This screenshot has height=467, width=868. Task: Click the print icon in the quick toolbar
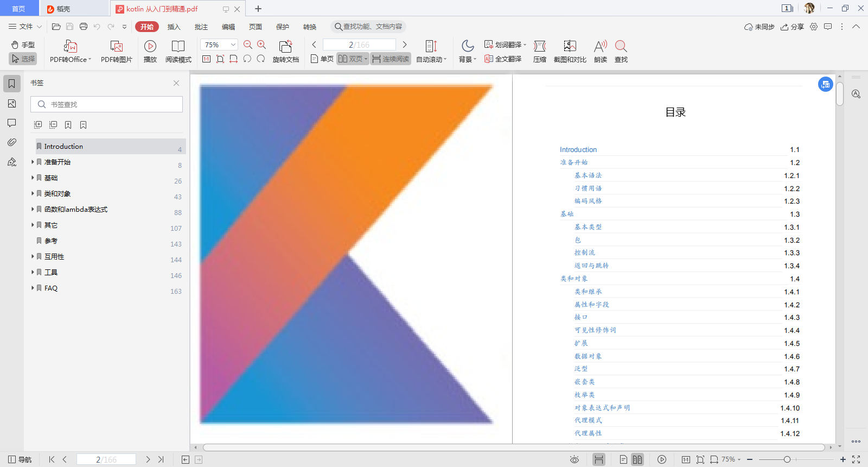(x=84, y=26)
